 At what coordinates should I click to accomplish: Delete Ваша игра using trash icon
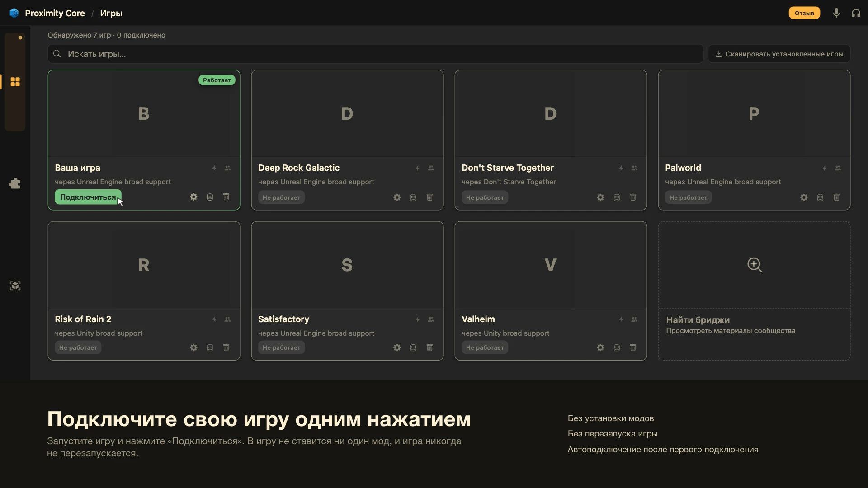pyautogui.click(x=226, y=197)
